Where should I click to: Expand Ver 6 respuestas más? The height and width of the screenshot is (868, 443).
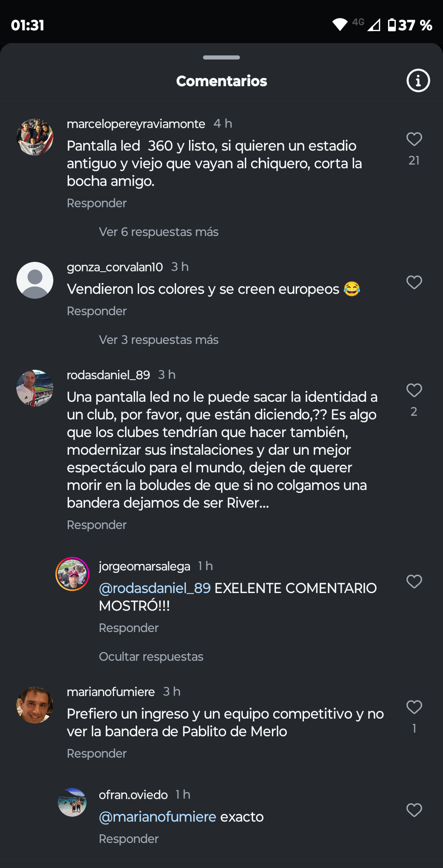158,232
